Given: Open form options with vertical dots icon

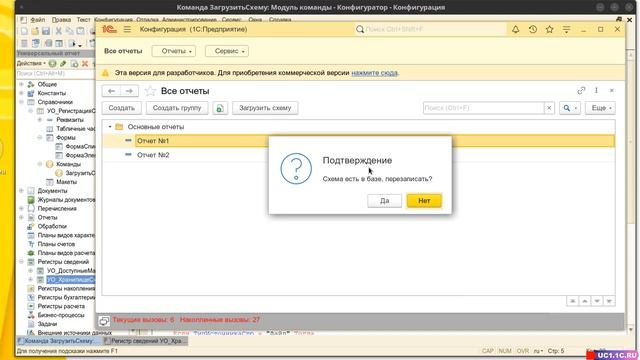Looking at the screenshot, I should [596, 91].
